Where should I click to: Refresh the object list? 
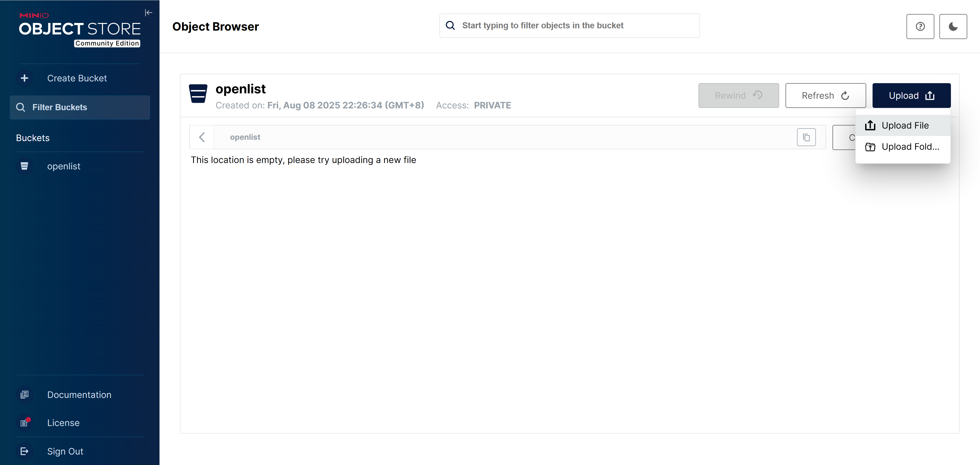coord(826,95)
